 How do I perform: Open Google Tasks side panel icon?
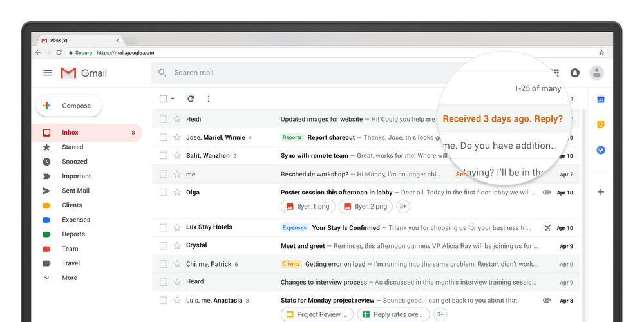[x=600, y=150]
